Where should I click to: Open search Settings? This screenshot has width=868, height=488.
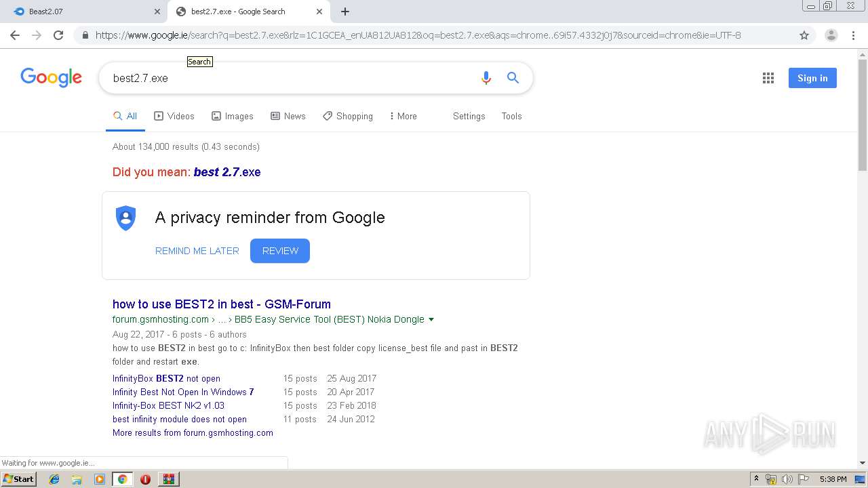tap(469, 117)
